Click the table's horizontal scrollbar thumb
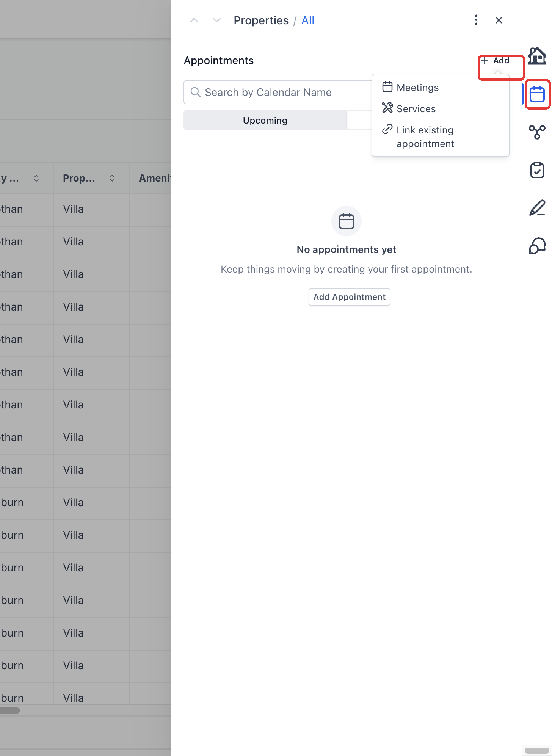Screen dimensions: 552x756 point(10,711)
